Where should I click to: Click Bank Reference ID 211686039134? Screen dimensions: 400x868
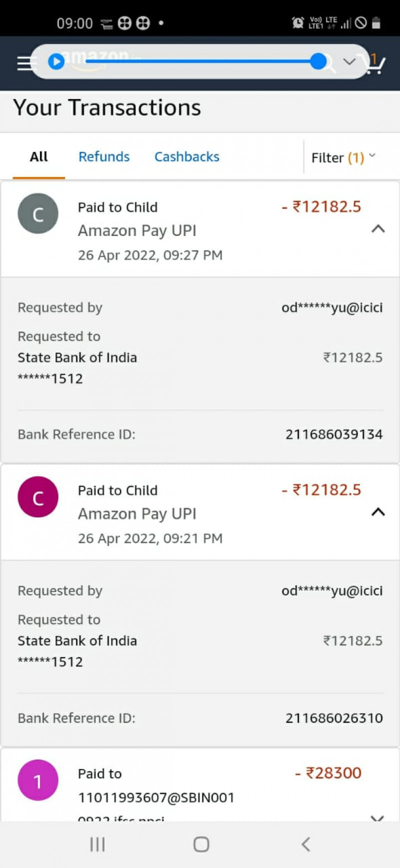tap(333, 434)
